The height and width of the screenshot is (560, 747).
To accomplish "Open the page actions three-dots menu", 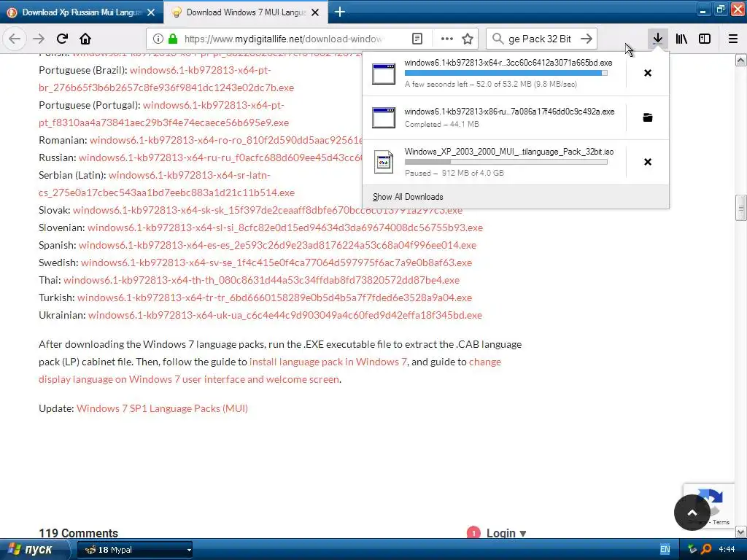I will pos(447,39).
